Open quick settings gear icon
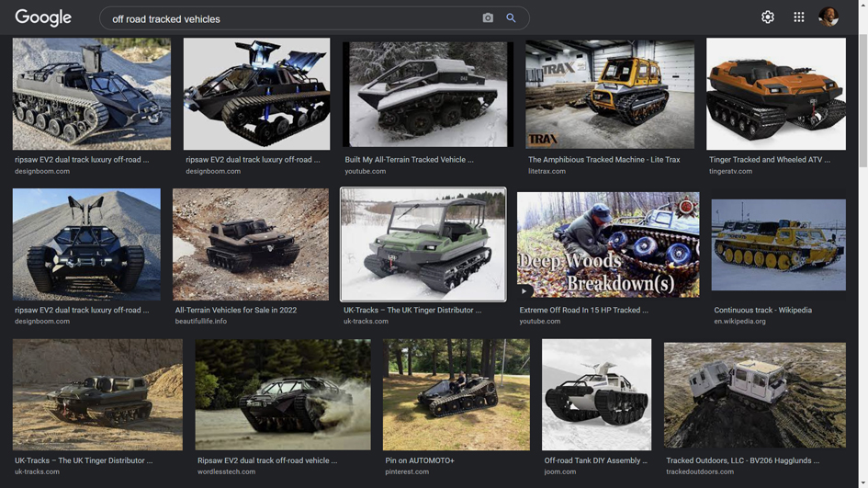The image size is (868, 488). pyautogui.click(x=767, y=17)
